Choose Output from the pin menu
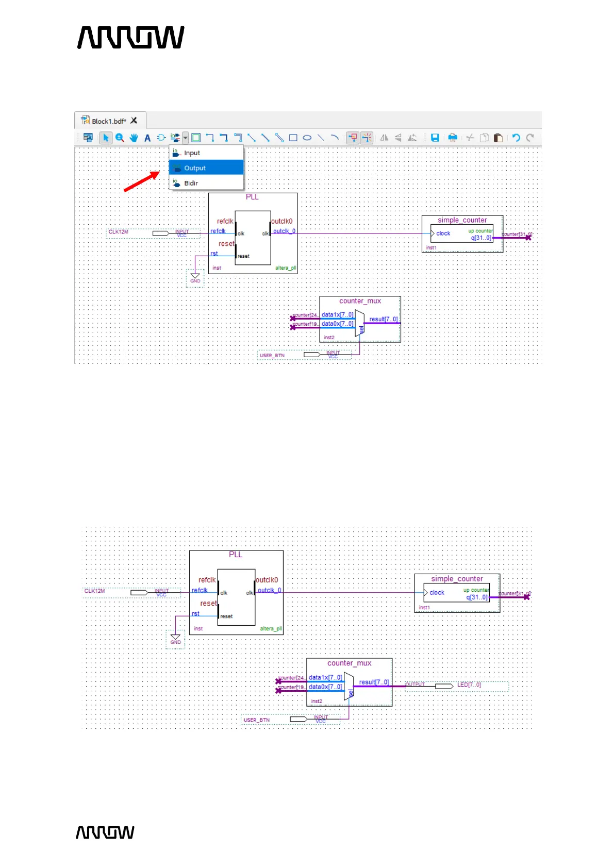This screenshot has width=614, height=868. click(x=206, y=168)
